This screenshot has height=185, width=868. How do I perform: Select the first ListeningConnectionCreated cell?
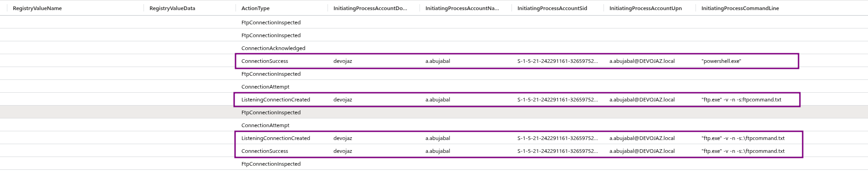(x=276, y=100)
